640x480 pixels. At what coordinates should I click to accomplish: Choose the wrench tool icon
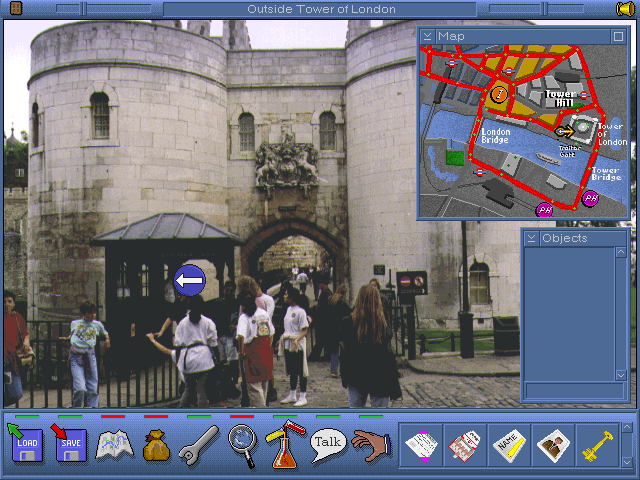pyautogui.click(x=199, y=446)
